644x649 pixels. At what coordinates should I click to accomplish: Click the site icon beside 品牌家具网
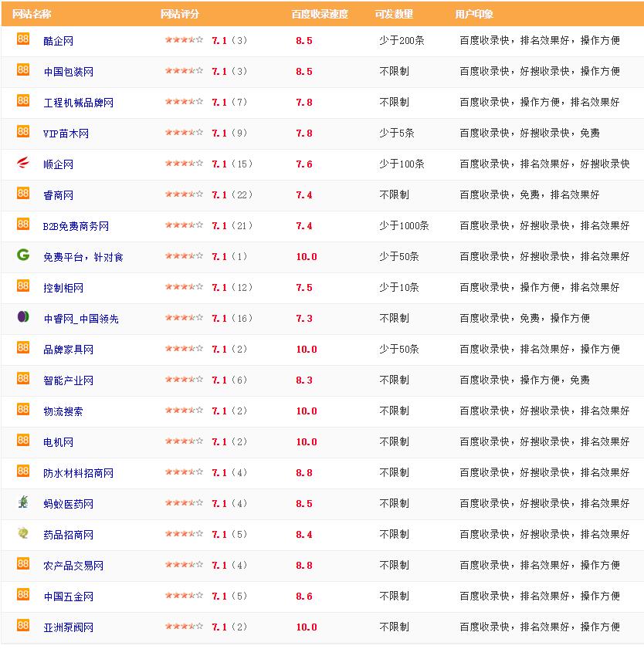click(23, 348)
